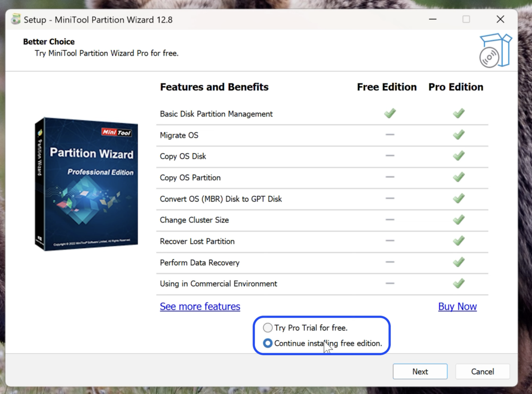Viewport: 532px width, 394px height.
Task: Click Pro Edition checkmark for Migrate OS
Action: point(458,135)
